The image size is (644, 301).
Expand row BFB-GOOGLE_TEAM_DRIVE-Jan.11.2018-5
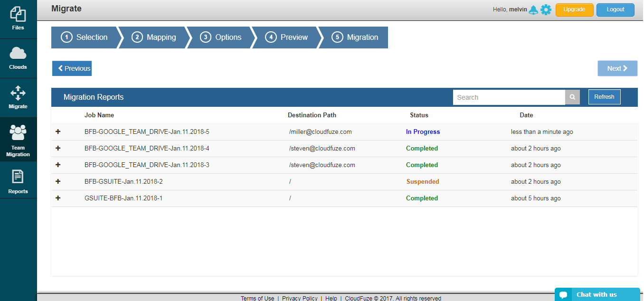coord(58,132)
